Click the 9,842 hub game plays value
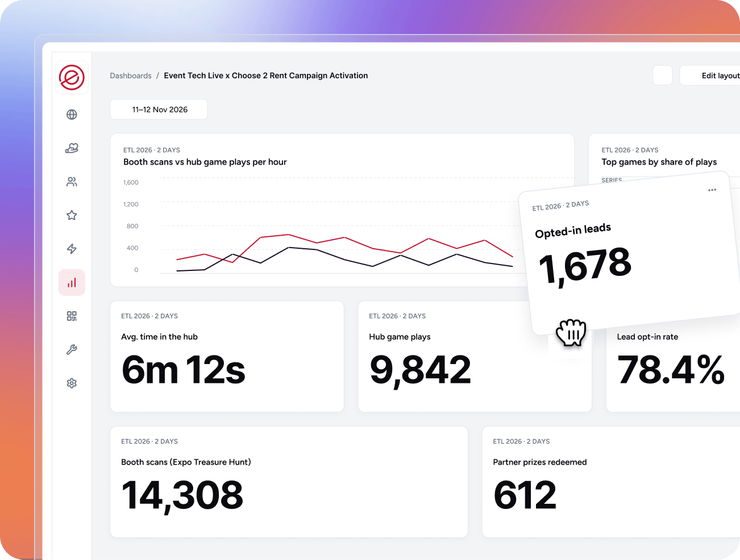This screenshot has height=560, width=740. coord(421,370)
